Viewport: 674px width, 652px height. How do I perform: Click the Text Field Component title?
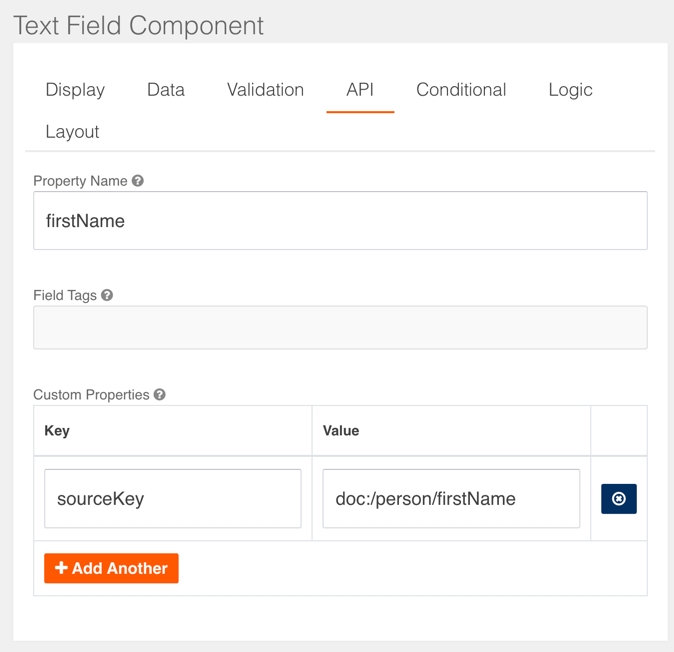[x=138, y=25]
